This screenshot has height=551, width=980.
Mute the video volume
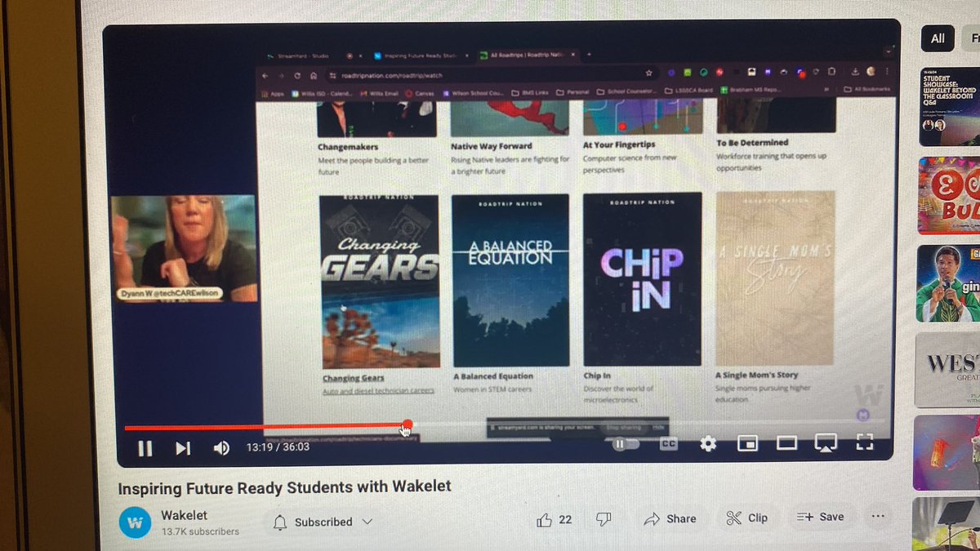coord(221,447)
